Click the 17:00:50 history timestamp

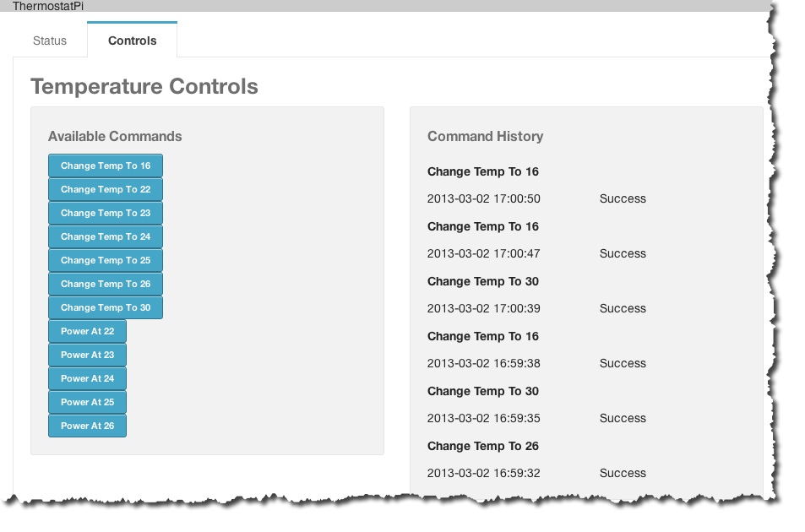(x=483, y=199)
